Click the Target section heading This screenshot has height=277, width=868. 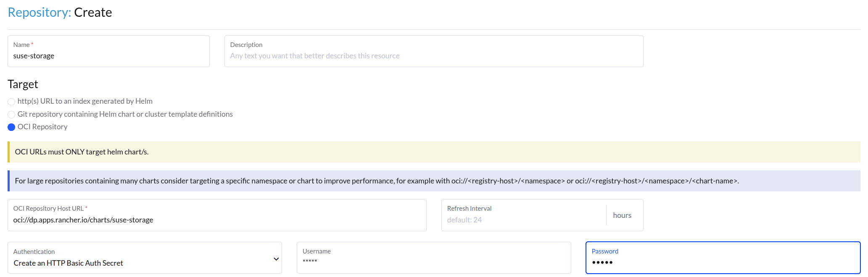pyautogui.click(x=23, y=84)
